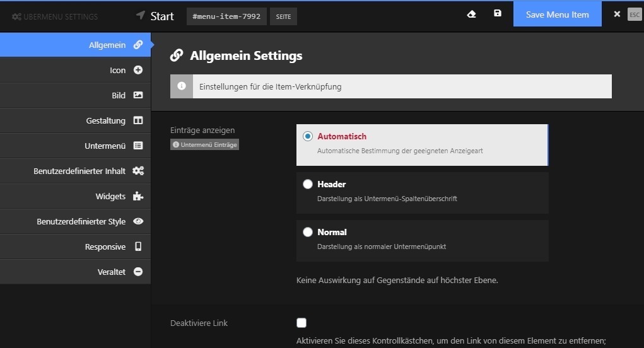
Task: Click the columns icon beside Gestaltung
Action: point(138,120)
